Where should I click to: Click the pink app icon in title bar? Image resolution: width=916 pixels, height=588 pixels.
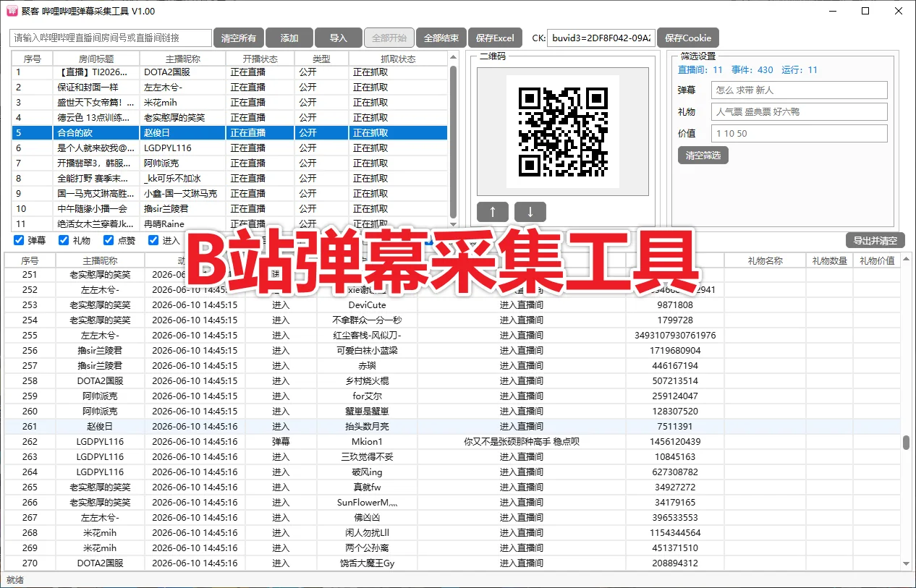(12, 11)
